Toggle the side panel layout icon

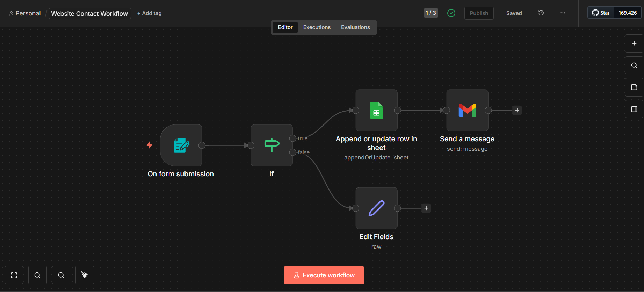[x=634, y=109]
